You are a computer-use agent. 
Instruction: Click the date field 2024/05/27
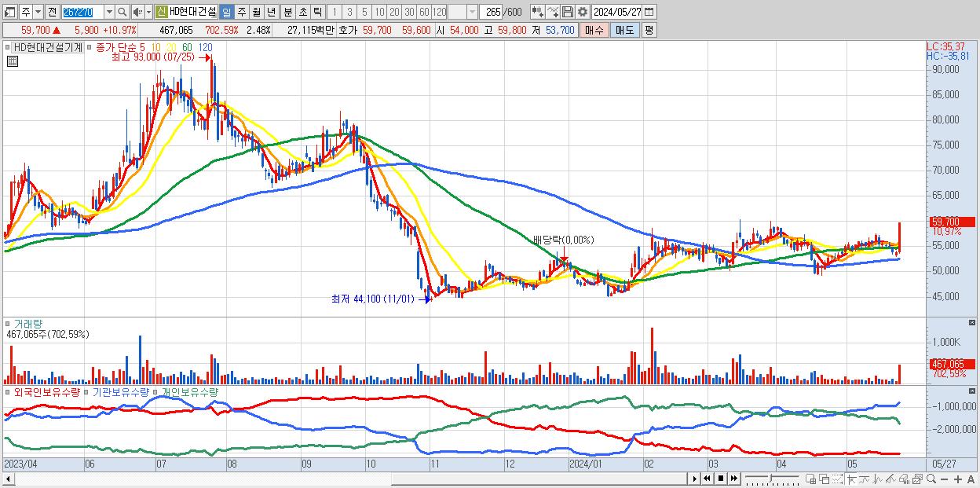tap(616, 12)
